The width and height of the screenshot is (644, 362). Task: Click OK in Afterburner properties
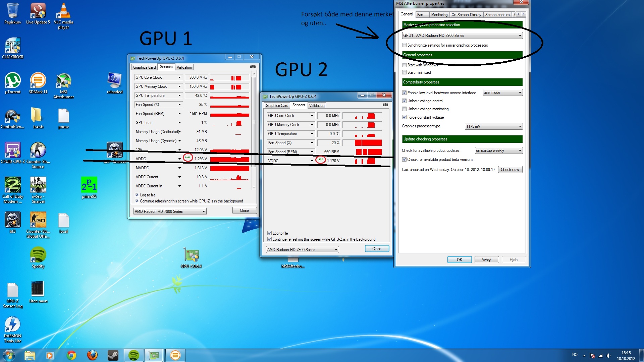tap(460, 260)
